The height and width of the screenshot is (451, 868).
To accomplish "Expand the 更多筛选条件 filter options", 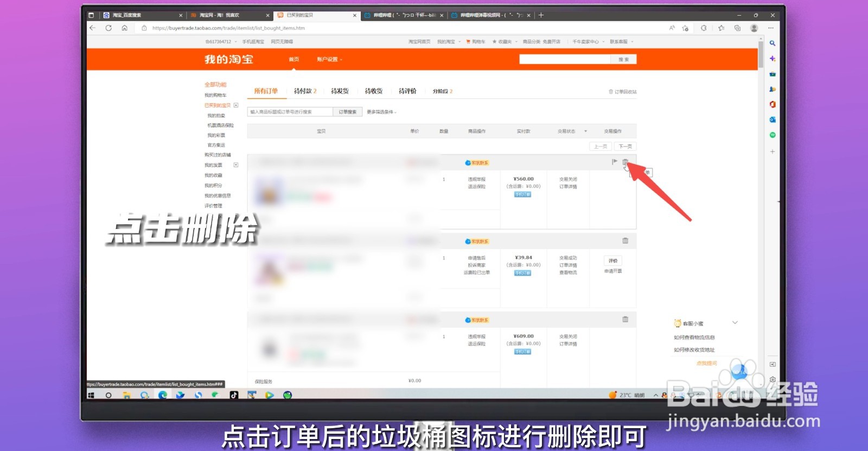I will [381, 112].
